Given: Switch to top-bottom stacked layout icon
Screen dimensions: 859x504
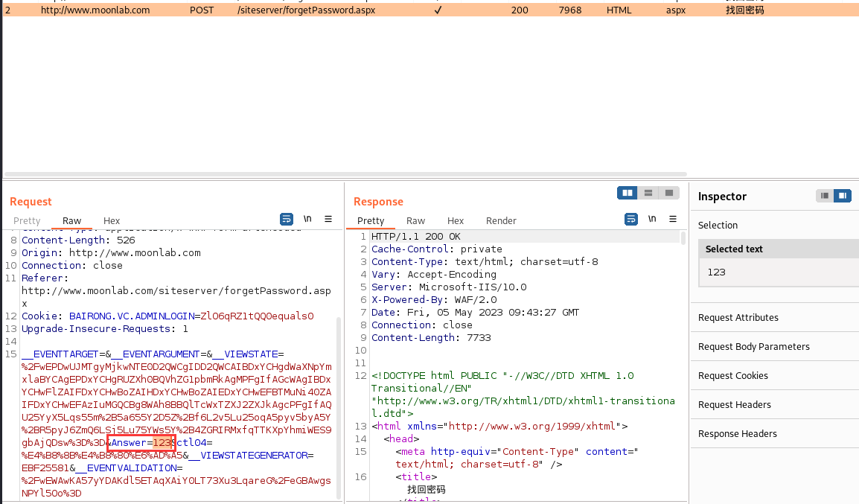Looking at the screenshot, I should point(648,193).
